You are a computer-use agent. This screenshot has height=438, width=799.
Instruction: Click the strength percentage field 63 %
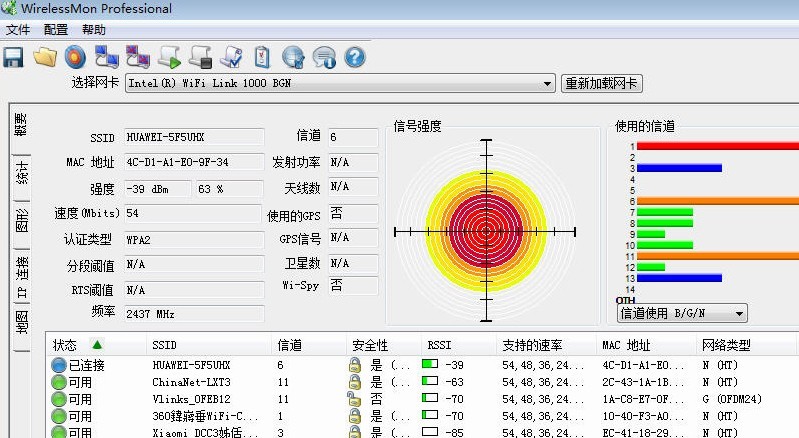229,189
